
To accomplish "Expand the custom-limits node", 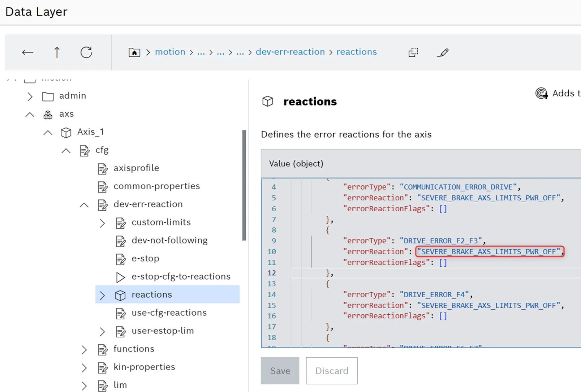I will coord(102,223).
